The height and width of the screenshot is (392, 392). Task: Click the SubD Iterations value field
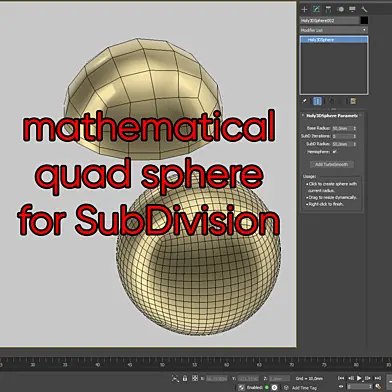(342, 136)
